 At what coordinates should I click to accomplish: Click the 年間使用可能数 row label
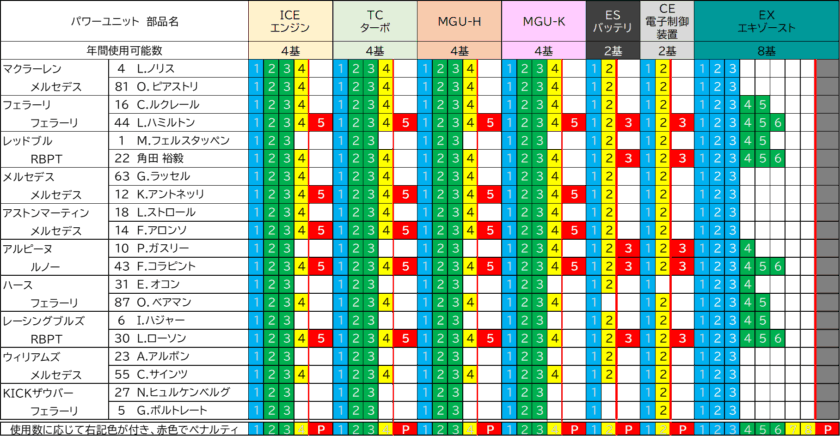pyautogui.click(x=124, y=51)
